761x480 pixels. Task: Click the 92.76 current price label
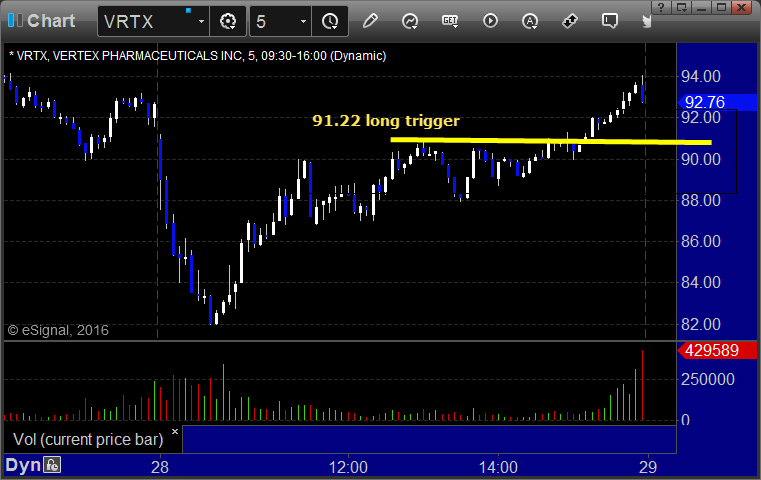(716, 102)
